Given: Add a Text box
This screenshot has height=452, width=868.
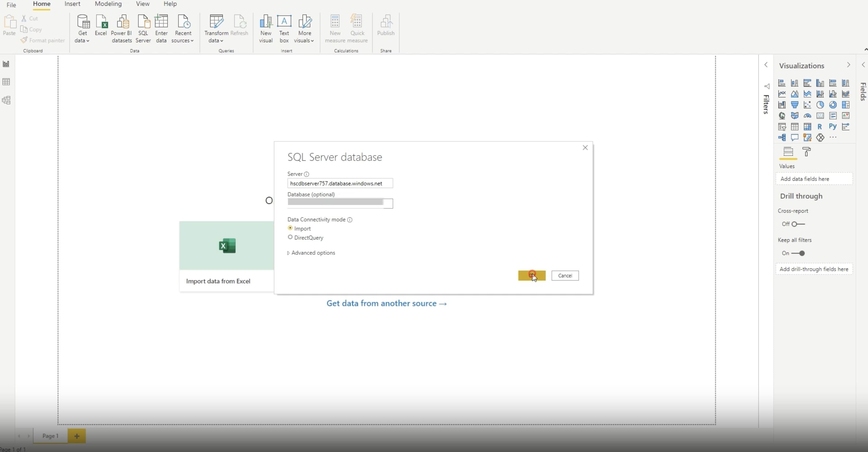Looking at the screenshot, I should (284, 29).
